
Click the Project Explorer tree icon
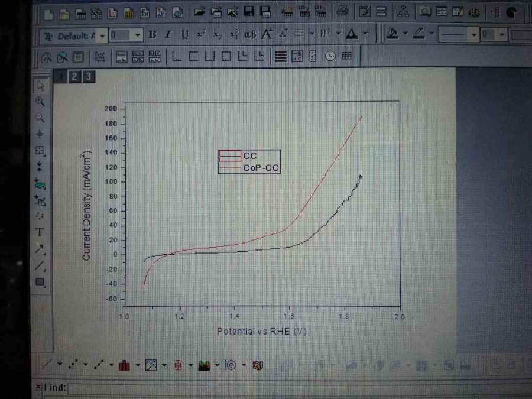click(403, 12)
